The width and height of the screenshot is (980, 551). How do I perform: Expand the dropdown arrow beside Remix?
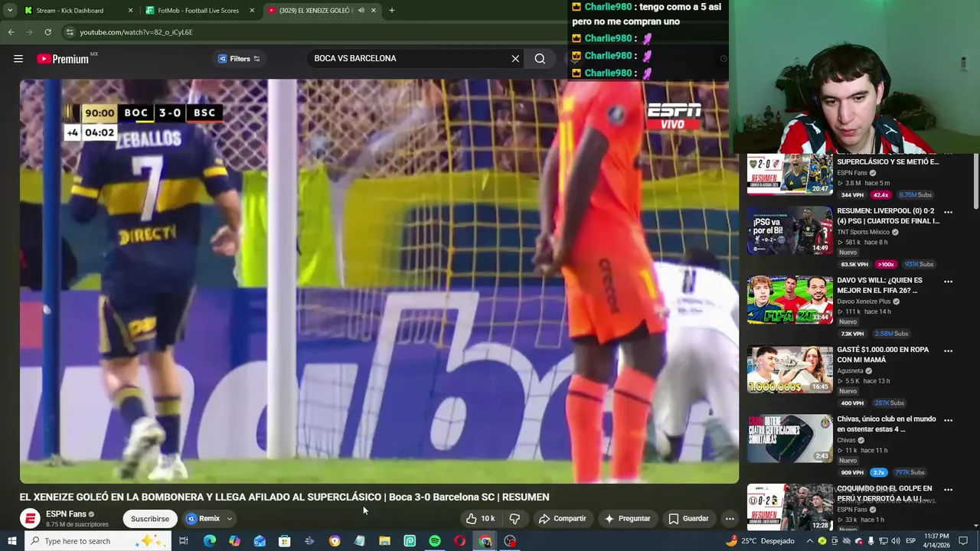coord(229,519)
